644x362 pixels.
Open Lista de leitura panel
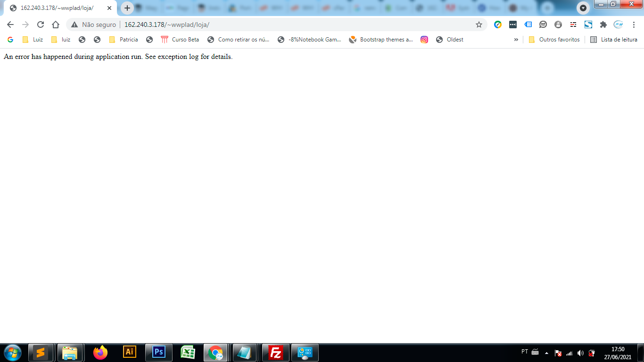coord(614,40)
